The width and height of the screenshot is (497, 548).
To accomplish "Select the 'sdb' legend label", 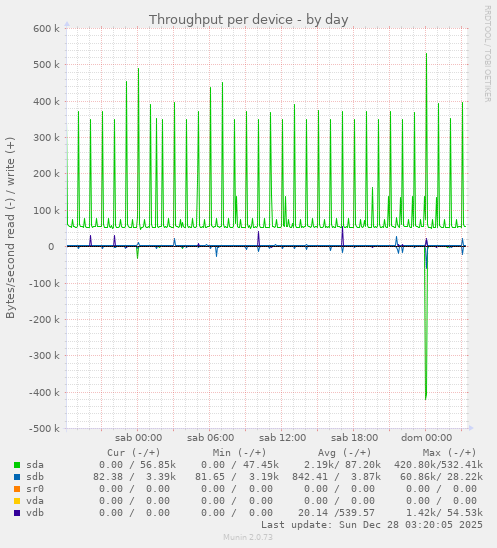I will click(35, 477).
